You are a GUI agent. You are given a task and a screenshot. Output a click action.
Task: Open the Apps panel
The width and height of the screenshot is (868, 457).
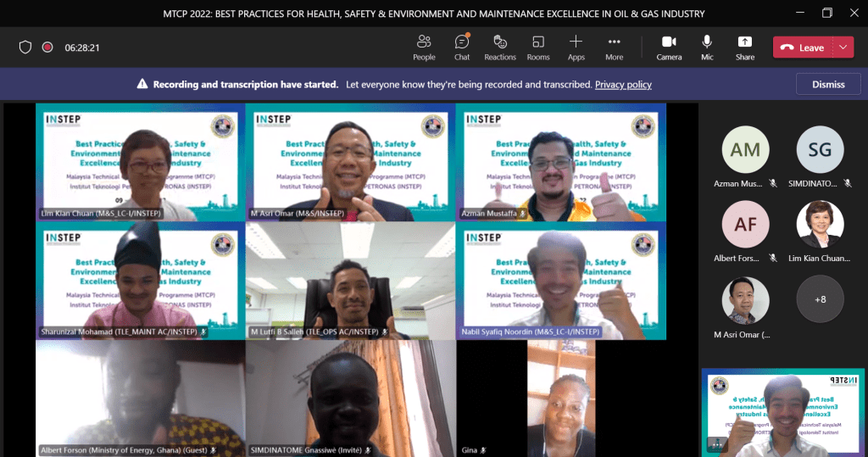(576, 47)
